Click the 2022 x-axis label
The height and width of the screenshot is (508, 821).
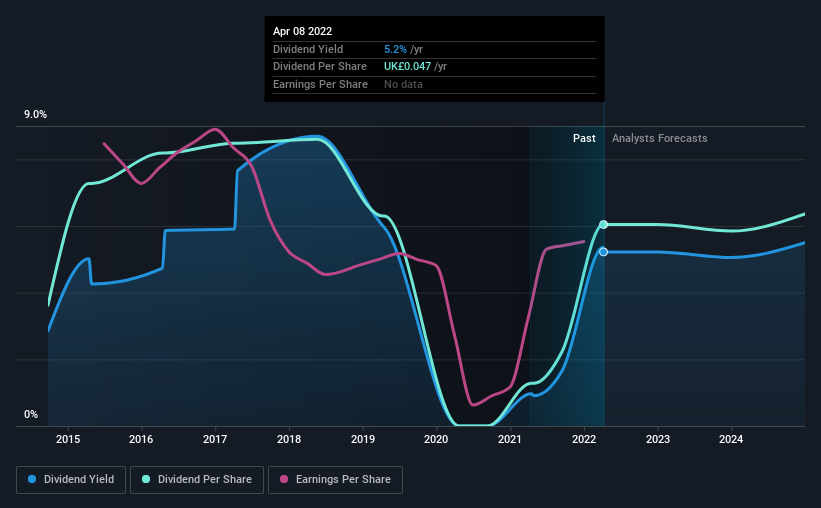tap(584, 439)
